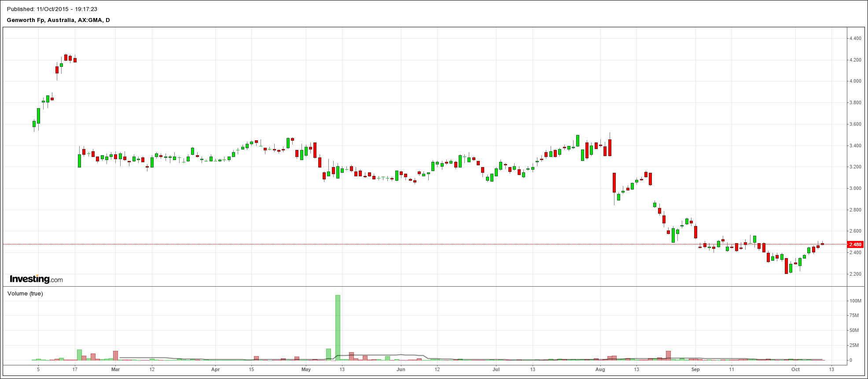Pick the Jul marker on time axis

[496, 369]
